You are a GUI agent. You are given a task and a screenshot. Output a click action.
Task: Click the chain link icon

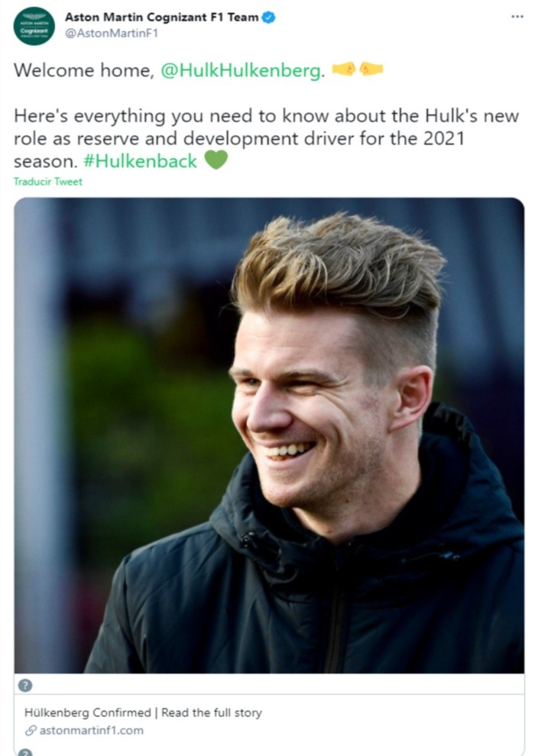[31, 731]
